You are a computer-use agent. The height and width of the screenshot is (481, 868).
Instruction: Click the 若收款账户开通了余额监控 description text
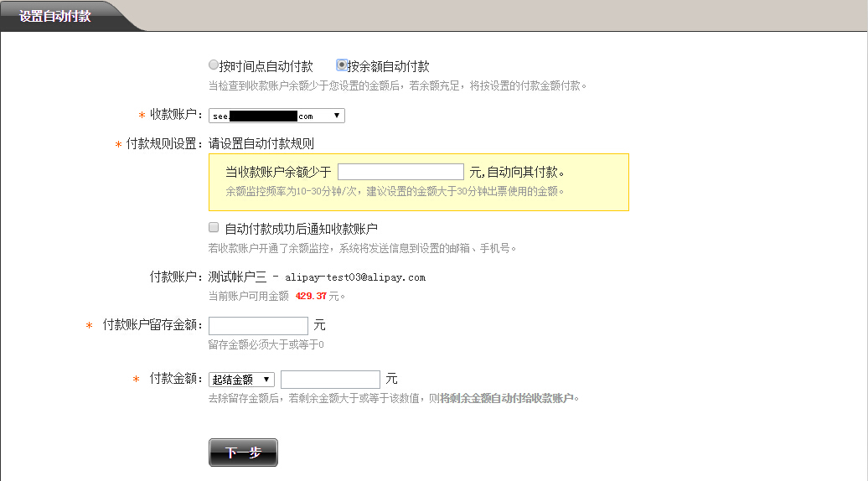pos(362,247)
